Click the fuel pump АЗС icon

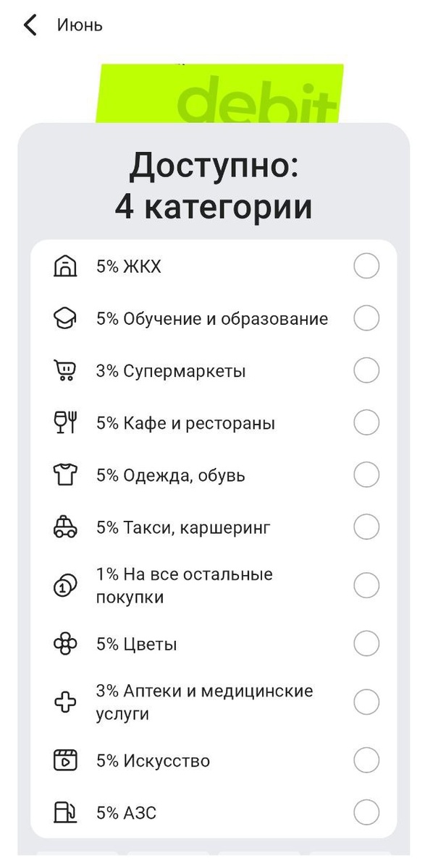(x=66, y=812)
